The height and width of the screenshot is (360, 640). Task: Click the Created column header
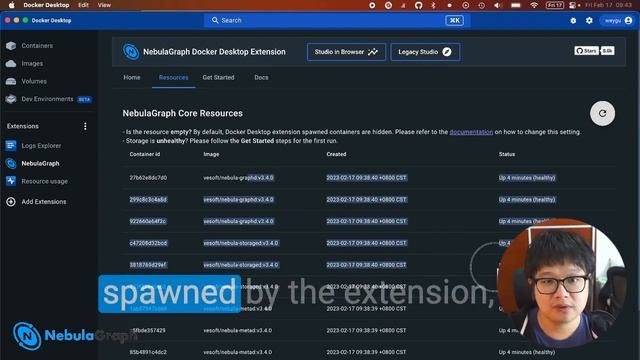[336, 154]
